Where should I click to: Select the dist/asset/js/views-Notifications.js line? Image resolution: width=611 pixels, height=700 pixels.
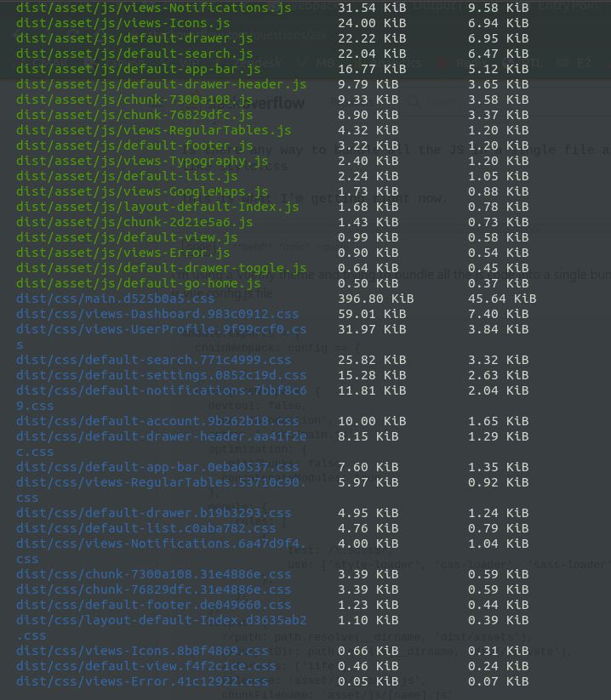[154, 8]
